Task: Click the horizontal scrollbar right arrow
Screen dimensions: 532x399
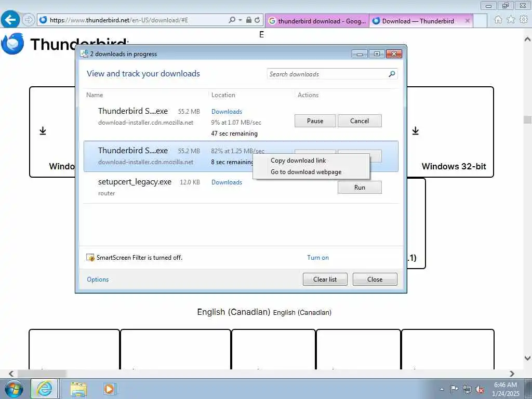Action: click(512, 374)
